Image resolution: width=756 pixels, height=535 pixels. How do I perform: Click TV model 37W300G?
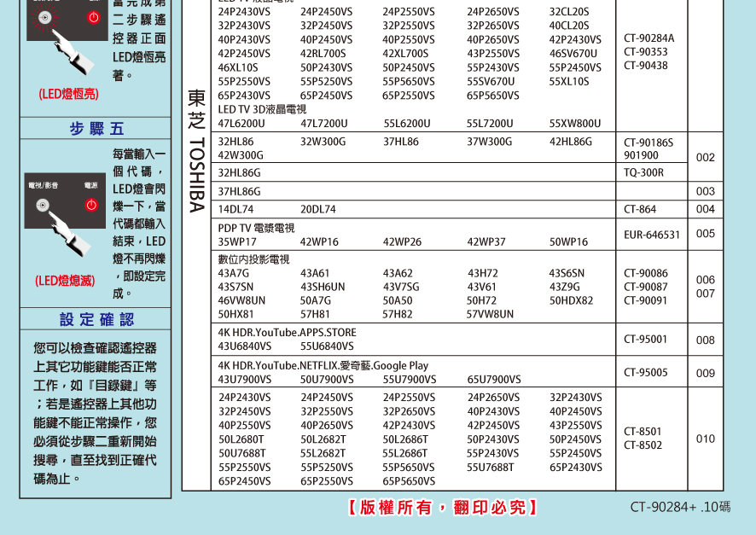click(490, 142)
